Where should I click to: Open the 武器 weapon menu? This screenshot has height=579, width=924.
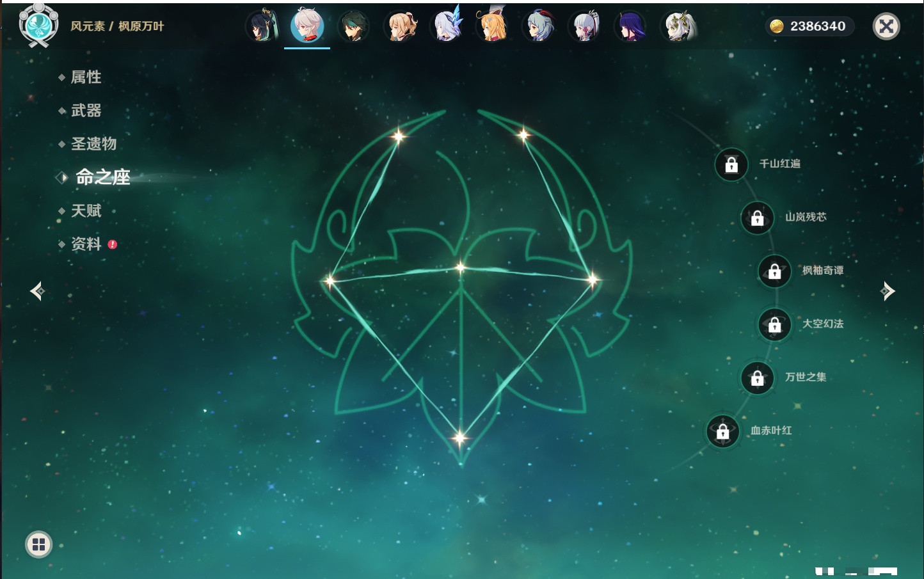tap(86, 111)
